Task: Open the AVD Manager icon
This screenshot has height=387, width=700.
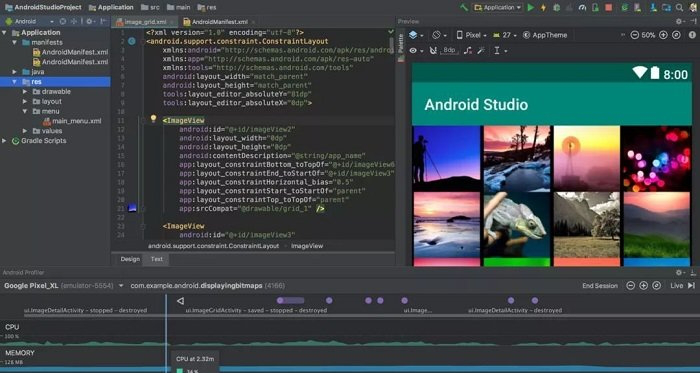Action: (638, 8)
